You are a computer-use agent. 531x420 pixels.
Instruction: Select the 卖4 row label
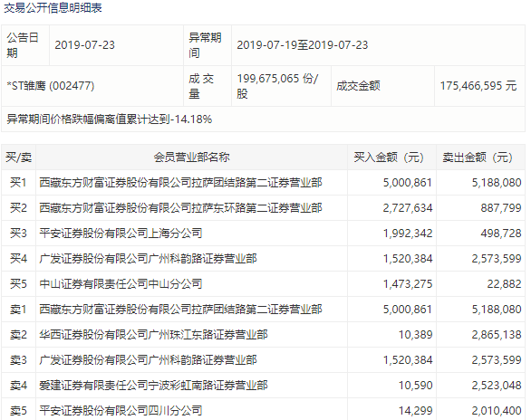19,386
